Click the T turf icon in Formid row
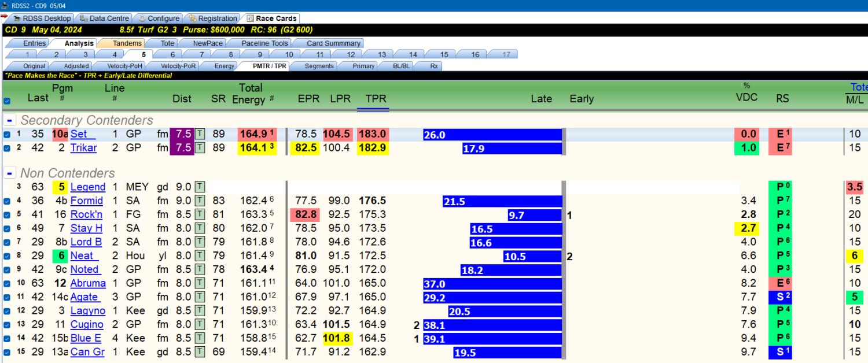868x363 pixels. 200,201
